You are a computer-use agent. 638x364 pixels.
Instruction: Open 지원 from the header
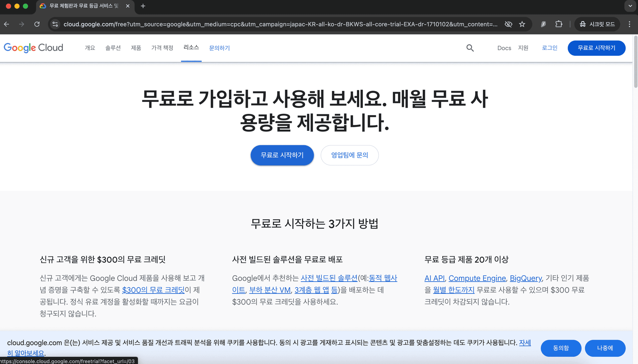[523, 48]
